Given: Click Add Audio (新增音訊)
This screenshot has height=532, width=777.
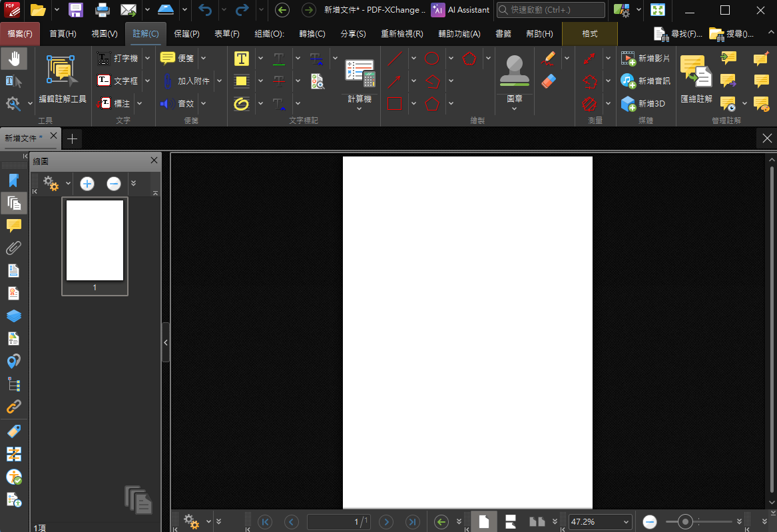Looking at the screenshot, I should tap(645, 81).
